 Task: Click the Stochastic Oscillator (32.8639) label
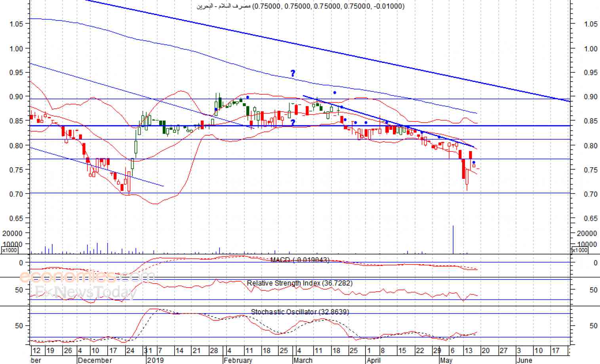(x=300, y=312)
